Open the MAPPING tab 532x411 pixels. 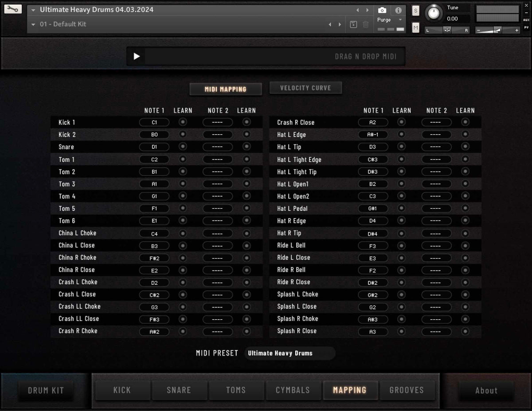coord(350,390)
